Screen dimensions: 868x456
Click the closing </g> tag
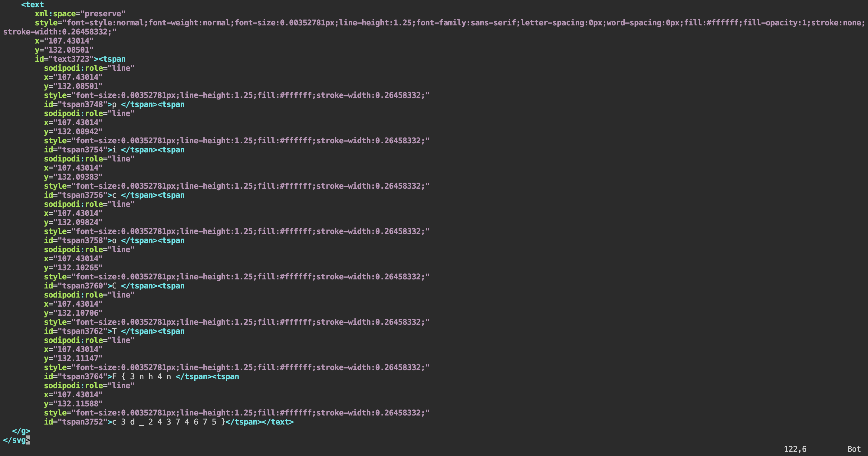click(x=21, y=431)
